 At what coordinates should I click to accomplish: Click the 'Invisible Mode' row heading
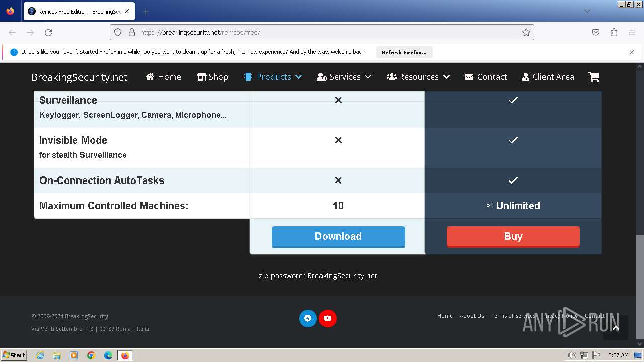[73, 140]
